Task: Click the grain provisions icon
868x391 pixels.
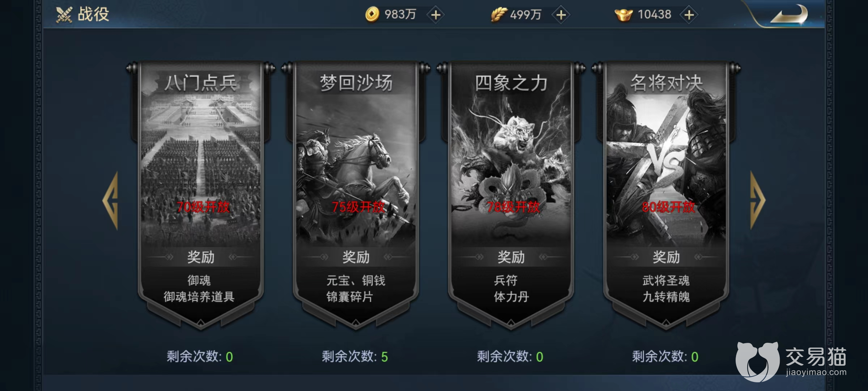Action: 499,15
